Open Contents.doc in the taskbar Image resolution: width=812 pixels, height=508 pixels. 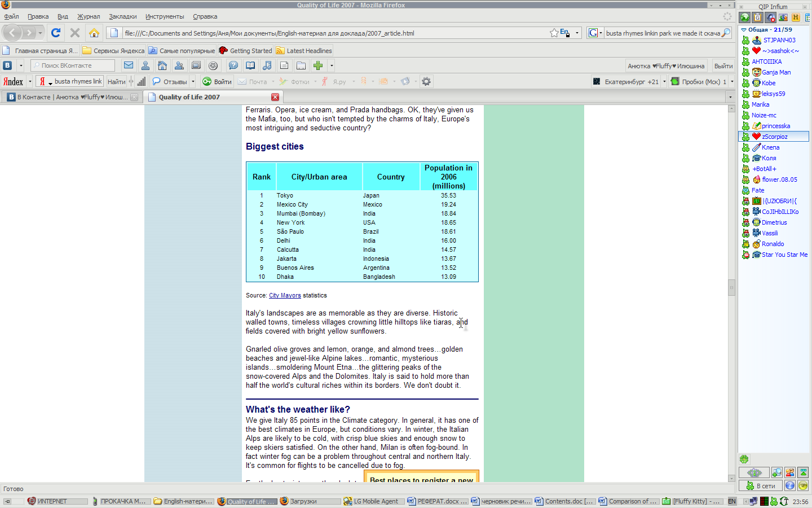coord(564,501)
